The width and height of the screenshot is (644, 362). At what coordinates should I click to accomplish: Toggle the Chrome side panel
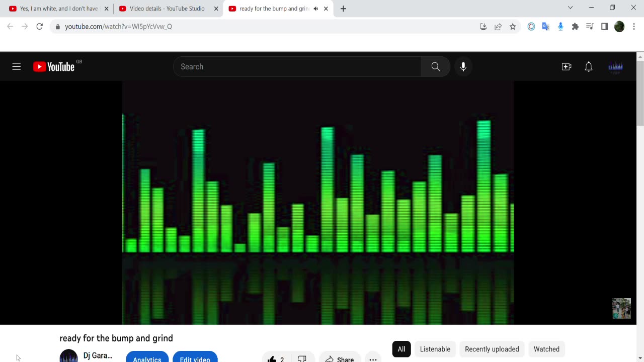coord(604,27)
